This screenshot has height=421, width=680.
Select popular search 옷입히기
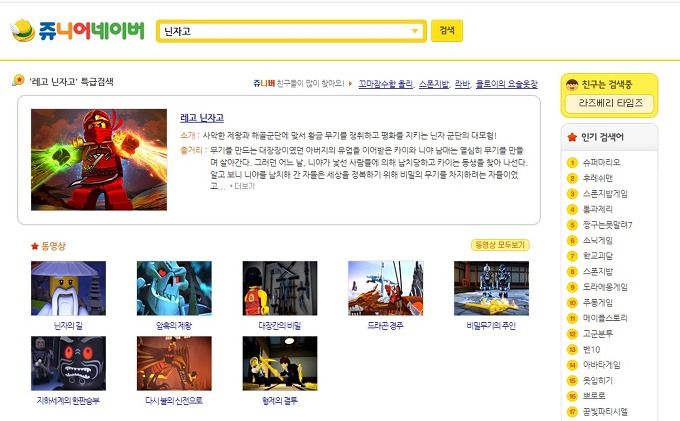coord(598,381)
